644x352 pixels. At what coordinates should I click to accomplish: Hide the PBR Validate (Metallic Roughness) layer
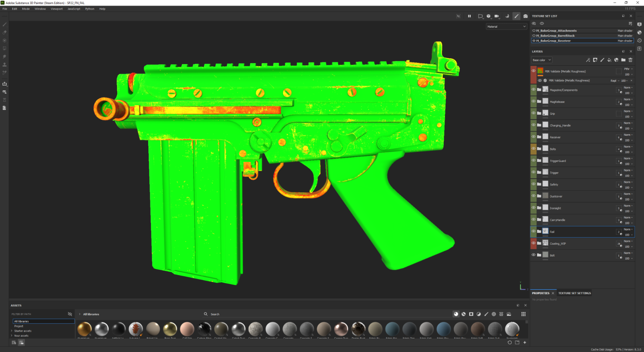pos(534,71)
